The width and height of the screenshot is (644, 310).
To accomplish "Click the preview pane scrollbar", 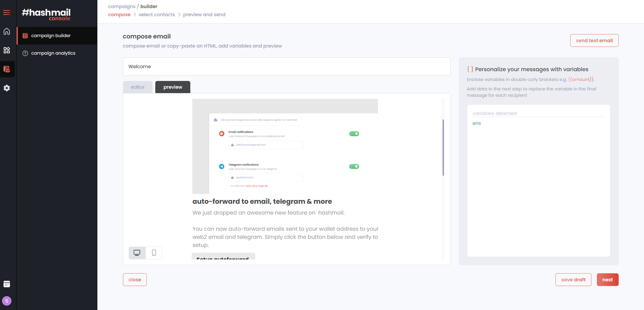I will 443,147.
